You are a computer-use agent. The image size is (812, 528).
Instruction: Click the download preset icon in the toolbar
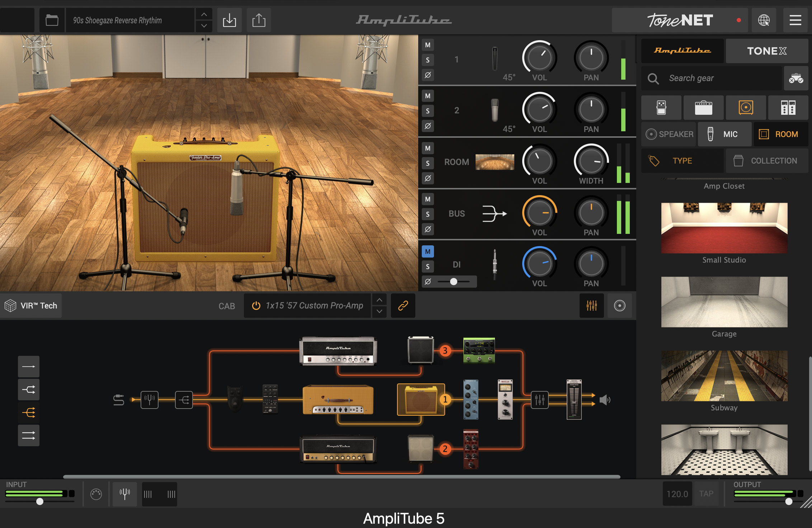pyautogui.click(x=229, y=20)
